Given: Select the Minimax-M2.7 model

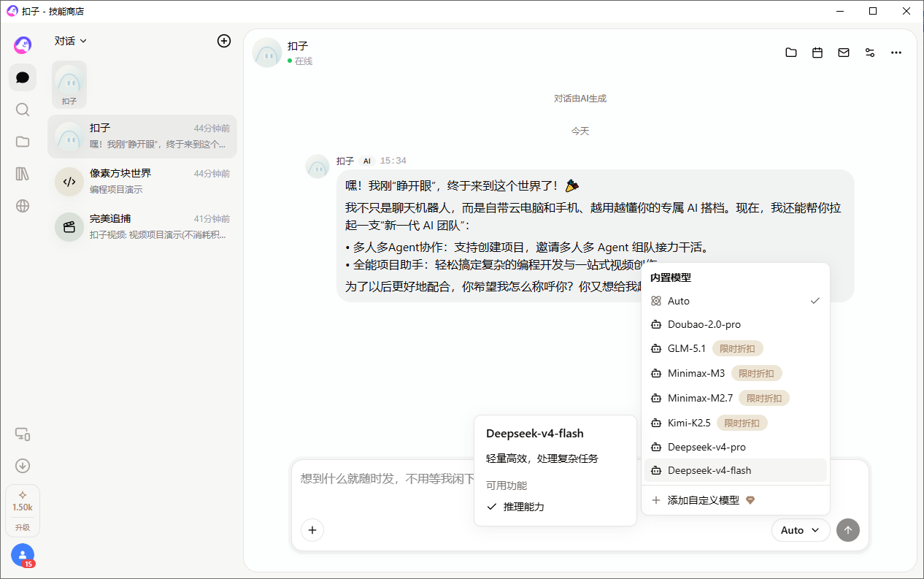Looking at the screenshot, I should (736, 398).
